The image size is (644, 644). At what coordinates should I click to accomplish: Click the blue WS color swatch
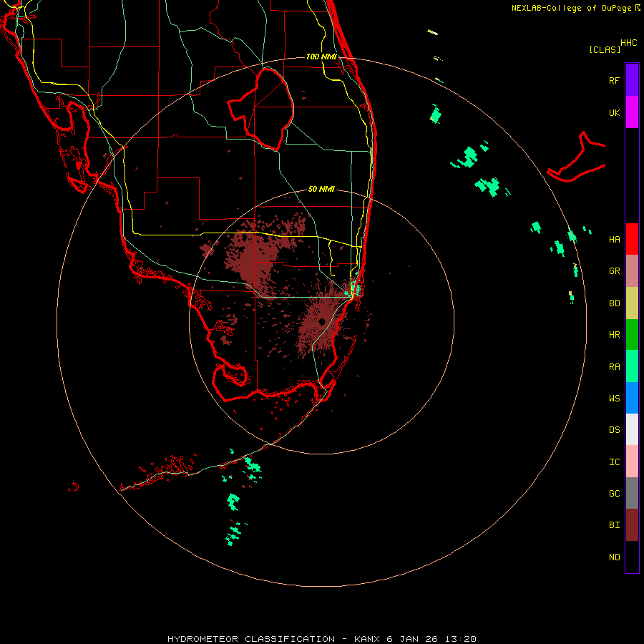tap(632, 398)
